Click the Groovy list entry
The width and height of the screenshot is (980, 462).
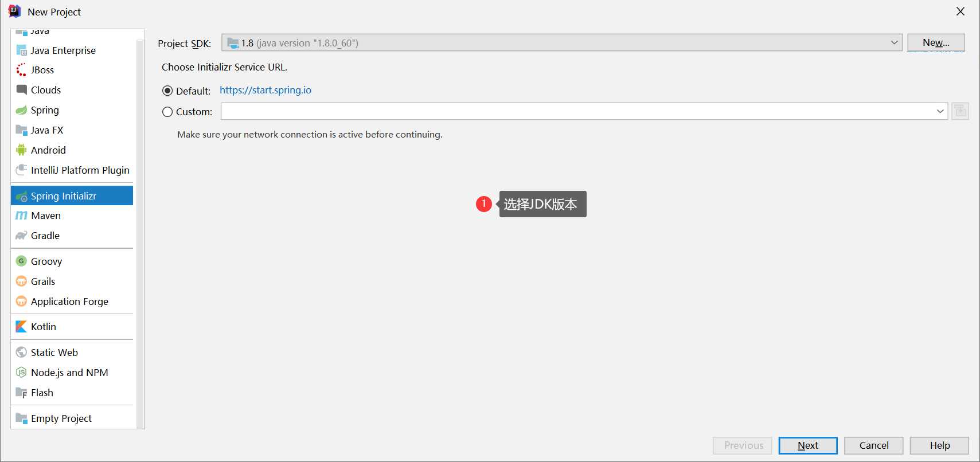pos(72,261)
